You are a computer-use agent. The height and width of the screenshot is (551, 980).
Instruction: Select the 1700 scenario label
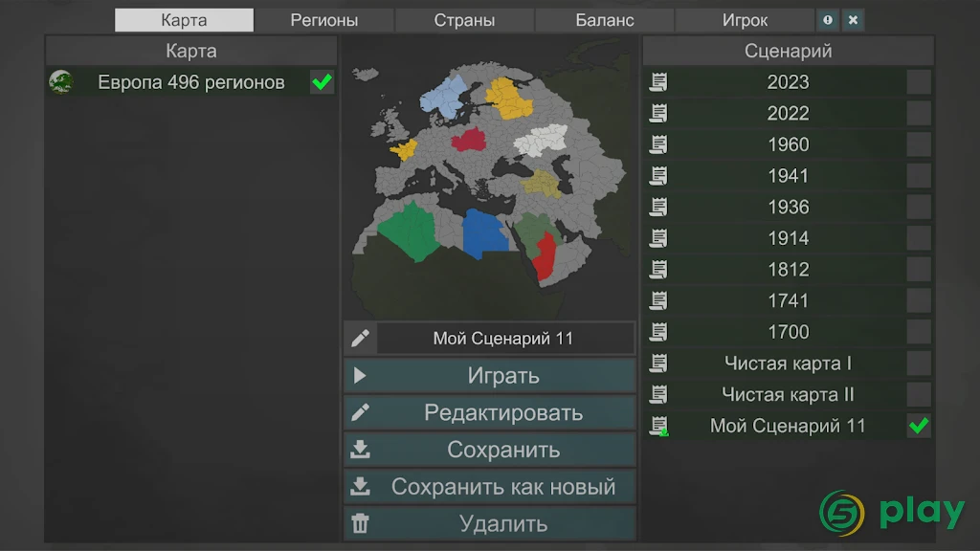click(789, 332)
